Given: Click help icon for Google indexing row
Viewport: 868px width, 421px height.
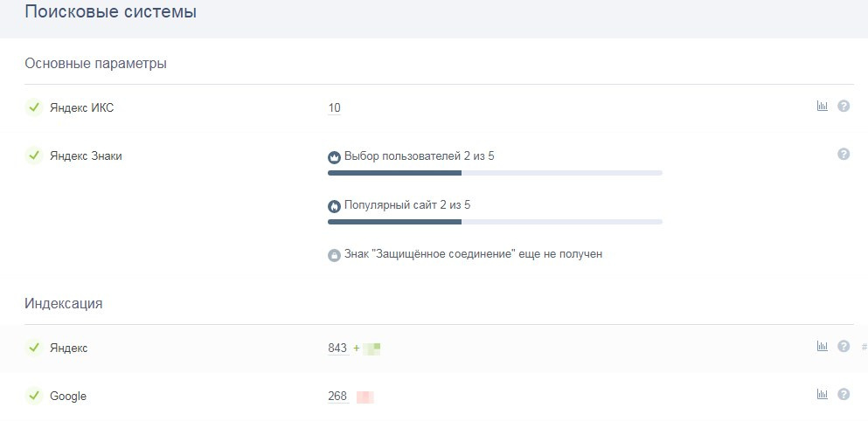Looking at the screenshot, I should click(844, 395).
